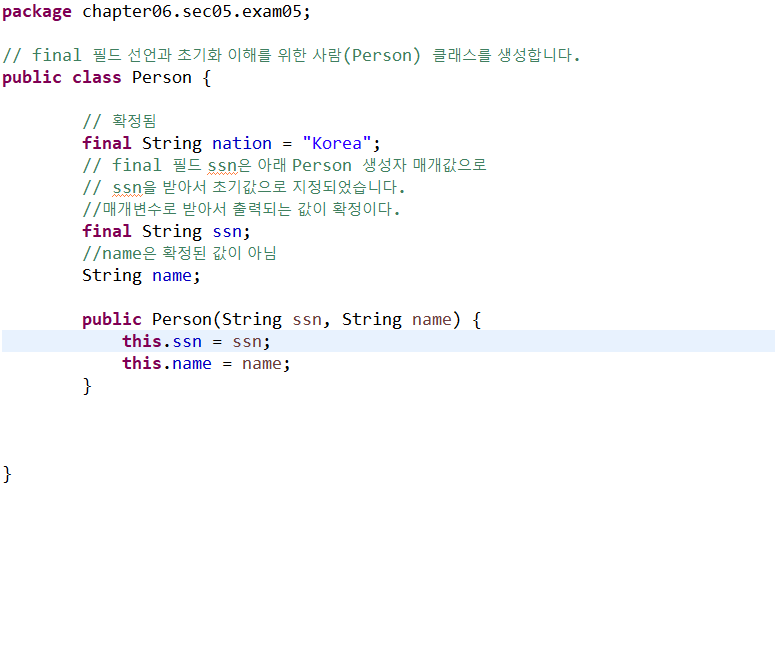This screenshot has width=775, height=645.
Task: Click the field name 'nation'
Action: click(x=242, y=143)
